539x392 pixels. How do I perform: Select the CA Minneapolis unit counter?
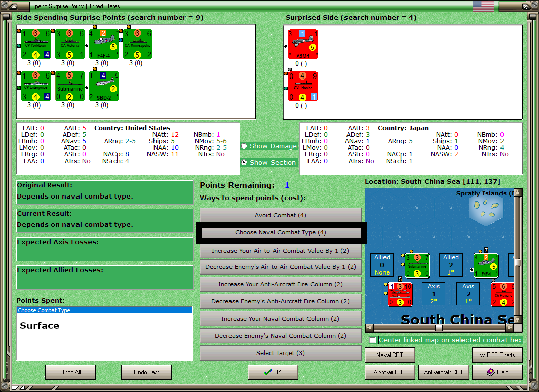tap(137, 44)
